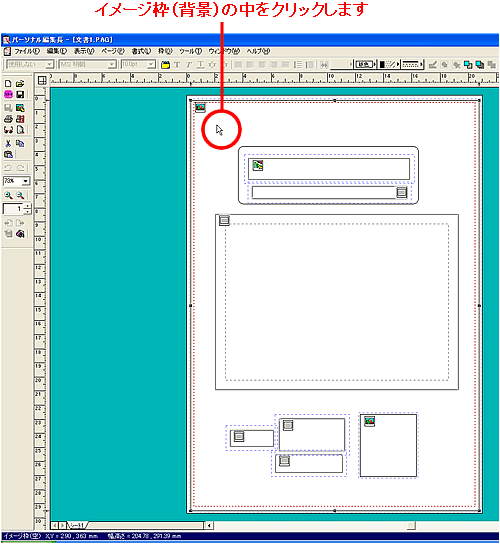Open the 10.0pt font size dropdown
Screen dimensions: 500x550
(x=151, y=64)
